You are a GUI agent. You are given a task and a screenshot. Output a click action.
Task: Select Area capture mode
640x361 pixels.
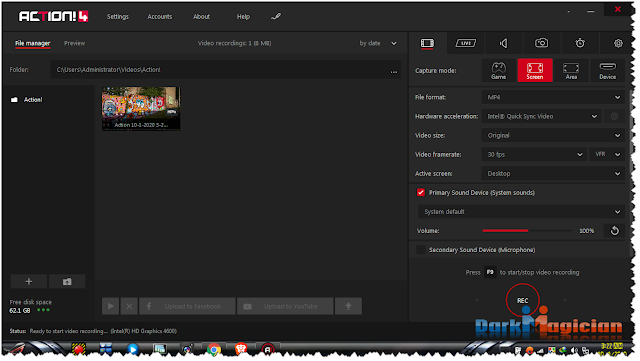tap(571, 70)
